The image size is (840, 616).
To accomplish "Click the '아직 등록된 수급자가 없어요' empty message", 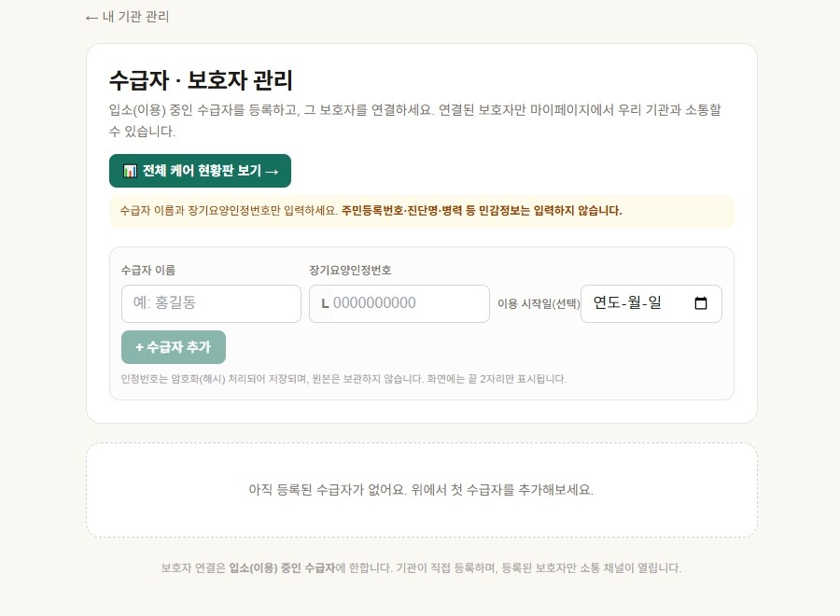I will pyautogui.click(x=421, y=490).
